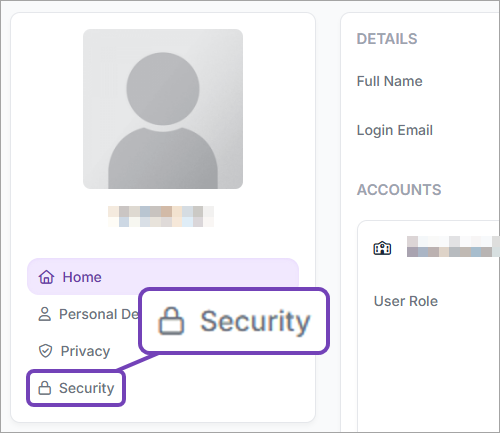Click the ACCOUNTS section heading

tap(399, 190)
